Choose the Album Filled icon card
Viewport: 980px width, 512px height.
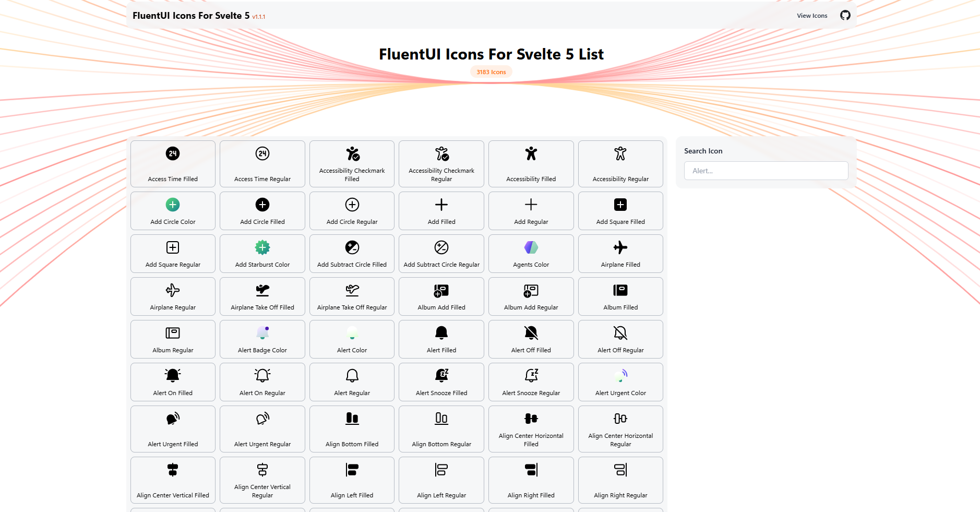click(620, 296)
